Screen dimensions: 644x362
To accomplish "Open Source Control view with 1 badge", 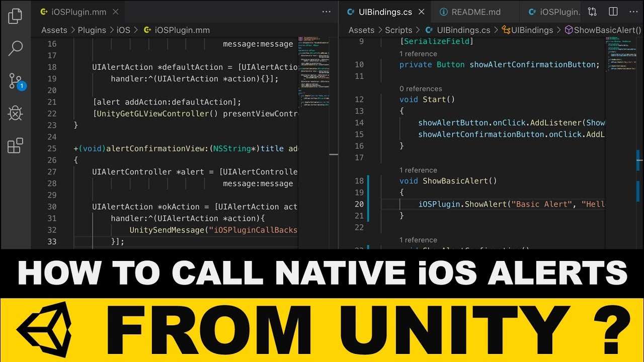I will pyautogui.click(x=16, y=81).
